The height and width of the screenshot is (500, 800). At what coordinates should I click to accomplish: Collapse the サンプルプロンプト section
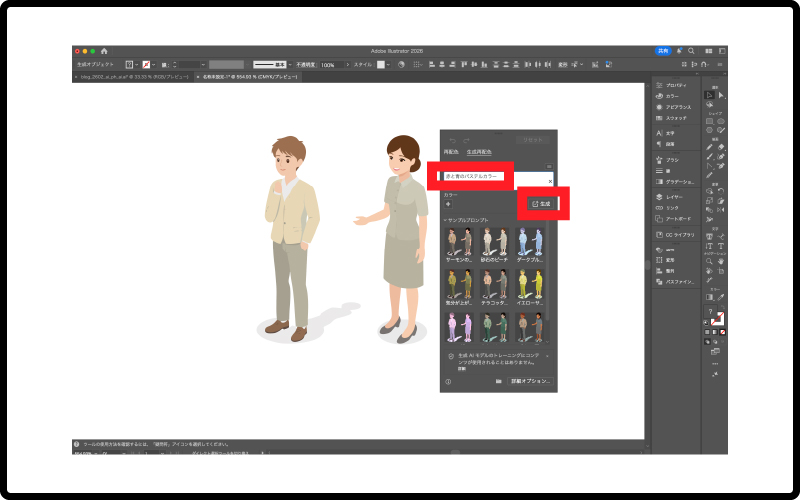(x=446, y=218)
